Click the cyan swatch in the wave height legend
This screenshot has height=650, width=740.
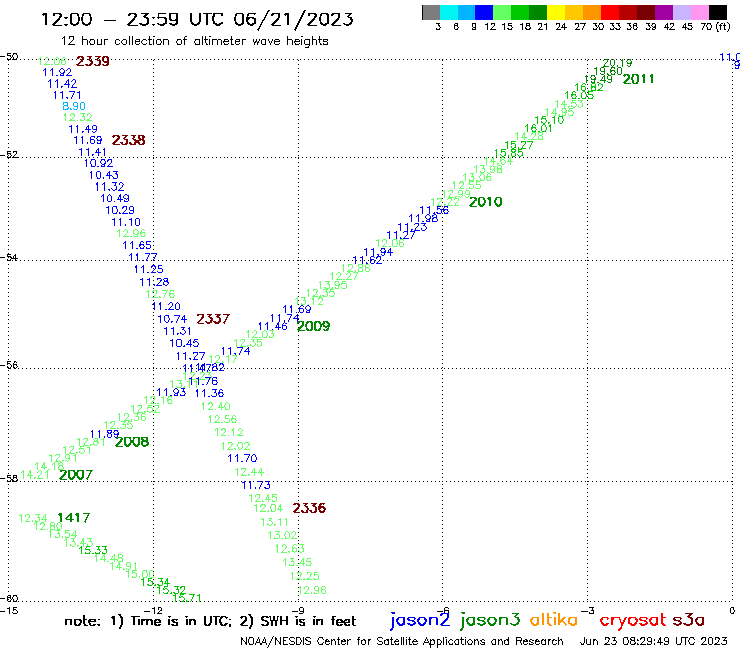tap(449, 12)
